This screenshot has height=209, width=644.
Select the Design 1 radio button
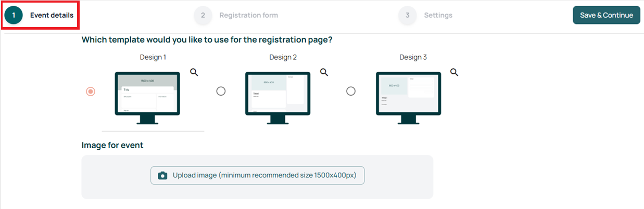coord(91,92)
